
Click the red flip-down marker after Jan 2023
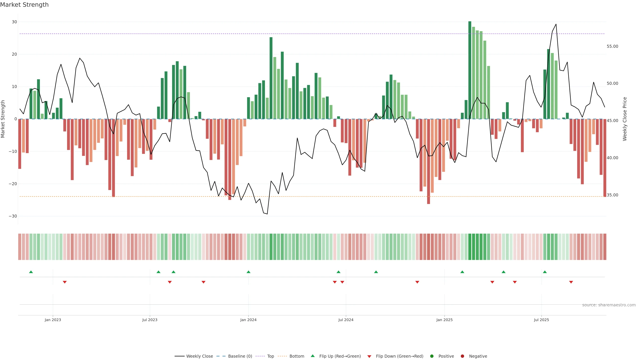pyautogui.click(x=65, y=282)
